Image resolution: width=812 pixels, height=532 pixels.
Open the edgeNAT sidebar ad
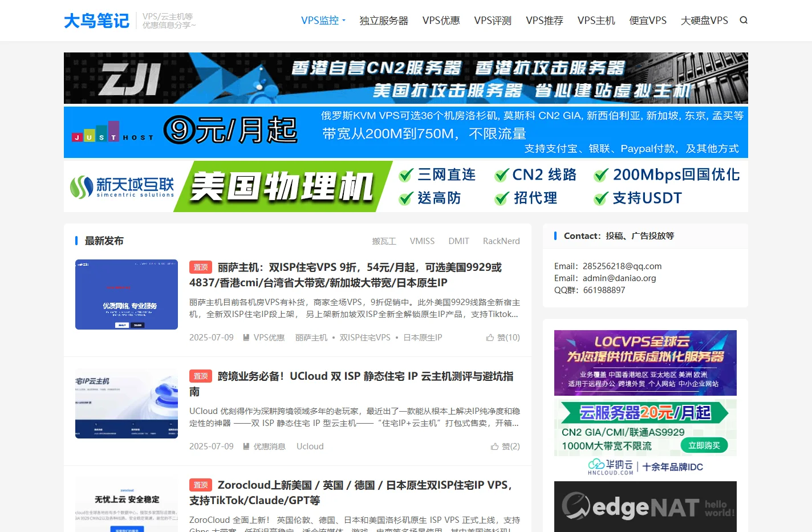645,506
